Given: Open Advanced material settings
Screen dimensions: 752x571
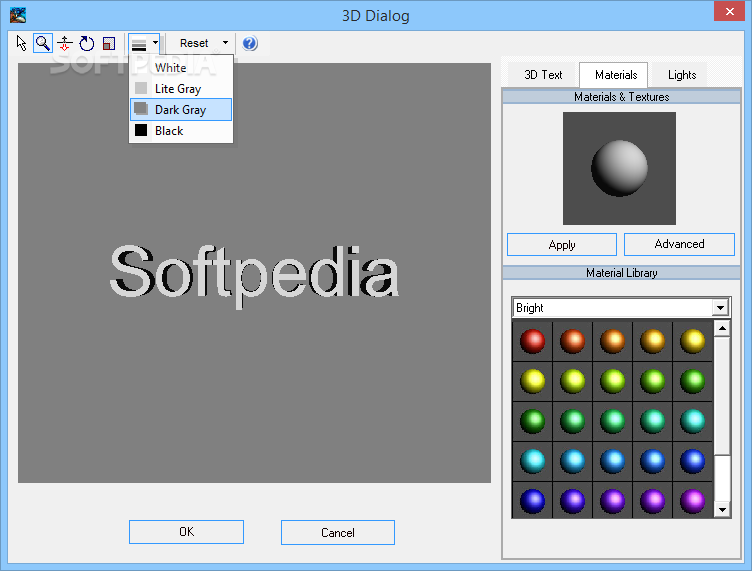Looking at the screenshot, I should pos(679,245).
